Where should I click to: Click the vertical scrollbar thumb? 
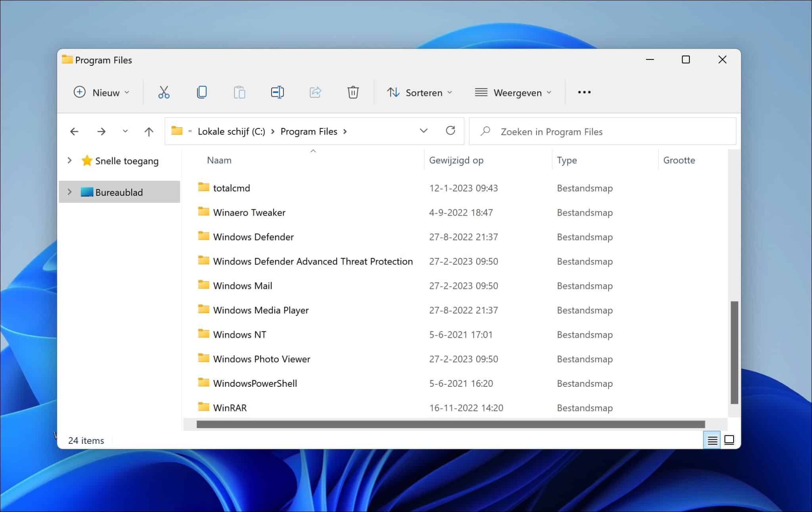(x=734, y=353)
